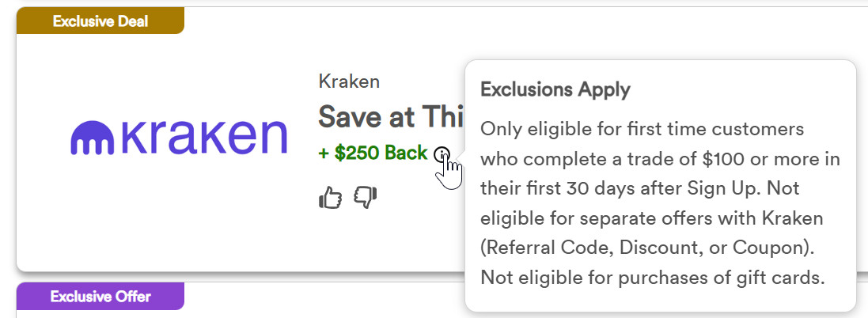Image resolution: width=868 pixels, height=318 pixels.
Task: Click blank area below the thumbs icons
Action: pyautogui.click(x=348, y=241)
